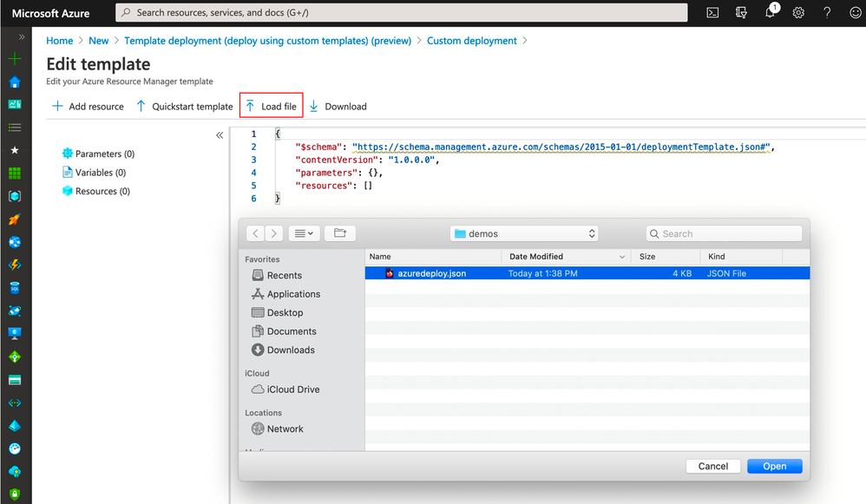Viewport: 866px width, 504px height.
Task: Open the notifications bell icon
Action: coord(770,12)
